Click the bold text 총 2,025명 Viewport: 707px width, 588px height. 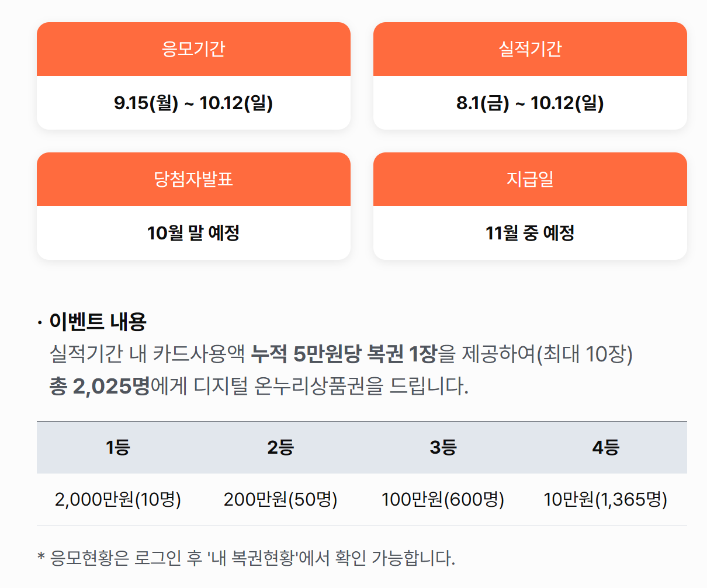(100, 386)
